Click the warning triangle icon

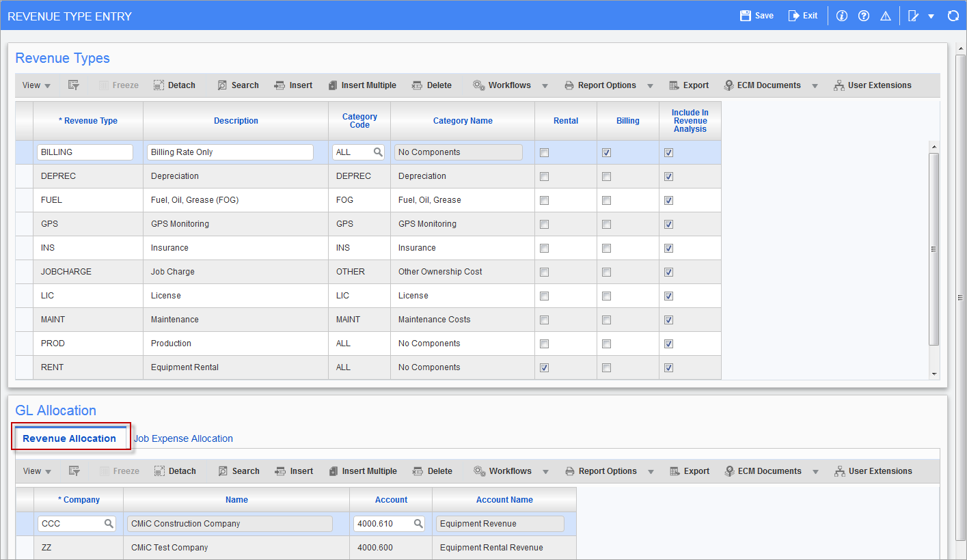coord(886,16)
